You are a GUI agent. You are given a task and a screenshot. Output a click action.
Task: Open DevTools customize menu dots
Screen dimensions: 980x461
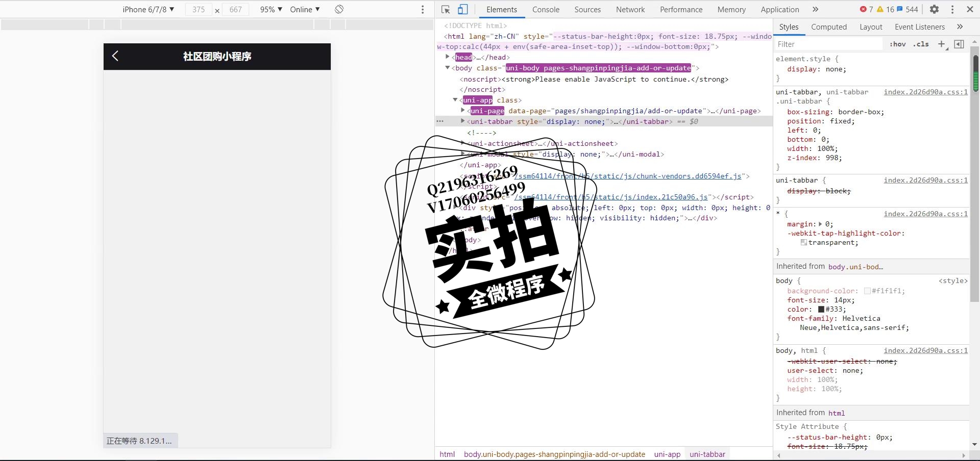952,9
